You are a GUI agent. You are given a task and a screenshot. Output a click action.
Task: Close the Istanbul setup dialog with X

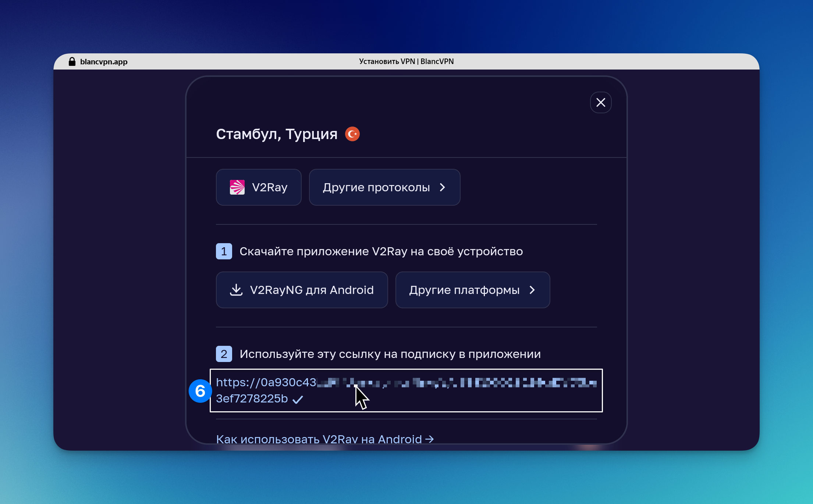[600, 102]
